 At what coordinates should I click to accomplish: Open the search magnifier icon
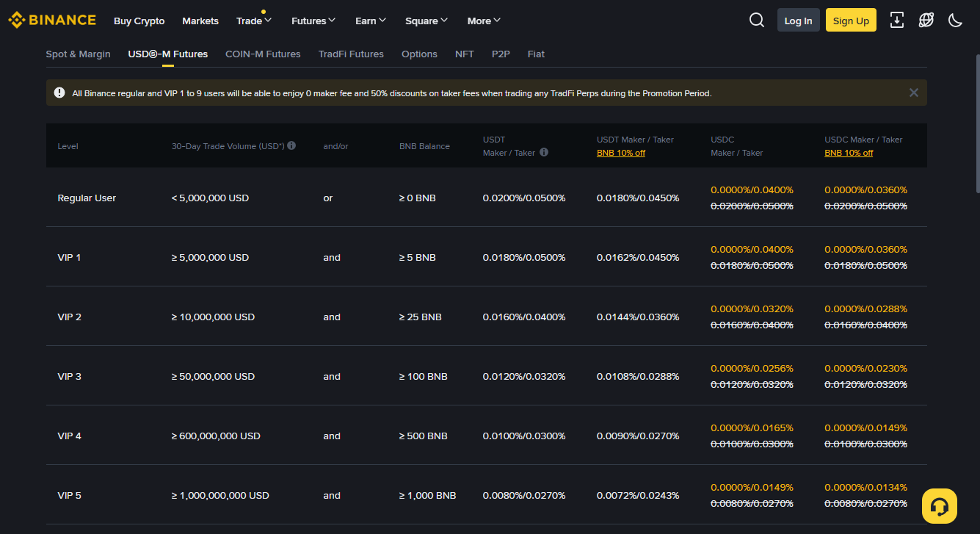point(757,20)
